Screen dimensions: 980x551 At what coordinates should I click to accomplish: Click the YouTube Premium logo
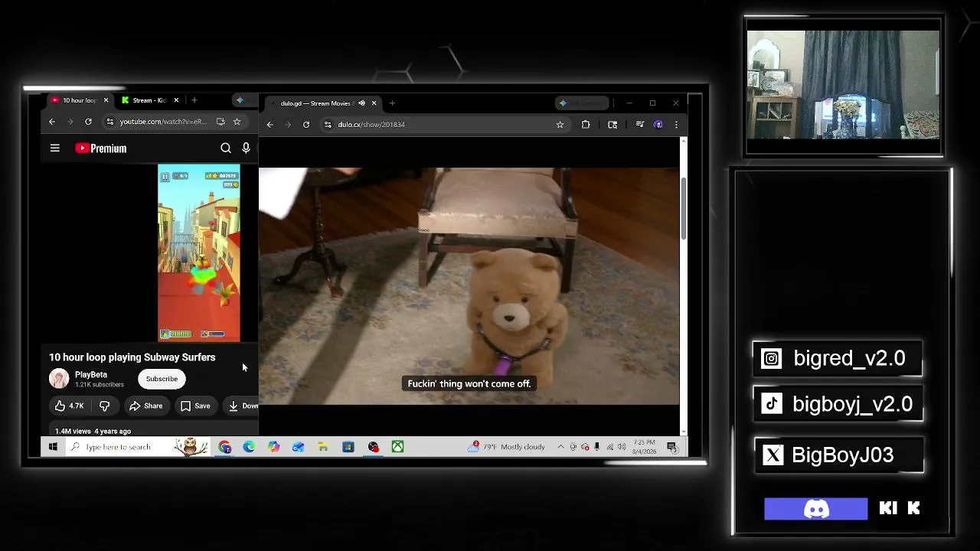click(x=101, y=148)
